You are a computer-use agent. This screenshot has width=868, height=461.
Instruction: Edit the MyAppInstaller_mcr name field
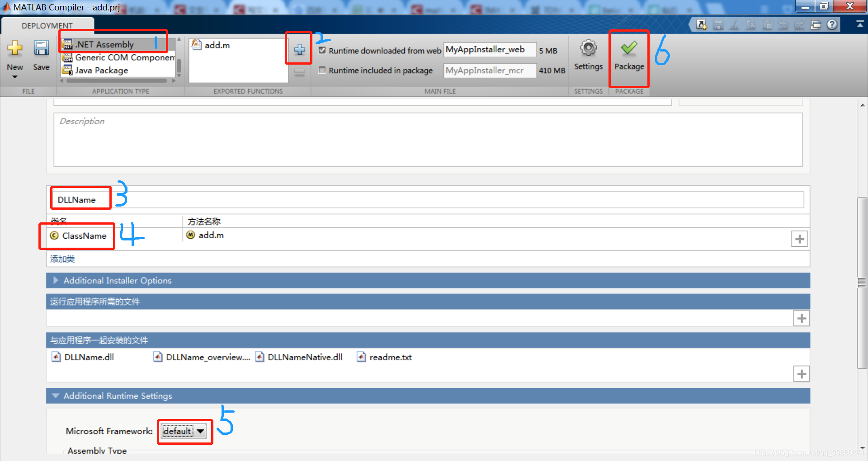click(490, 70)
